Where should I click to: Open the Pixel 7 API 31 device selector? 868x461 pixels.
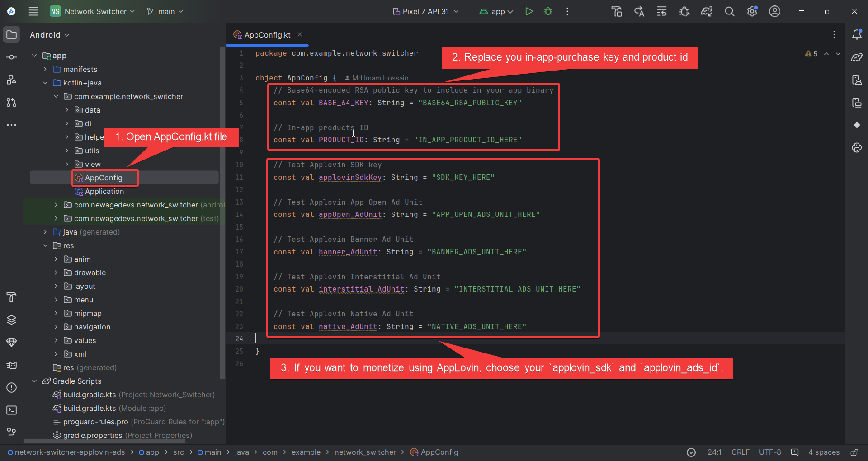click(x=425, y=11)
